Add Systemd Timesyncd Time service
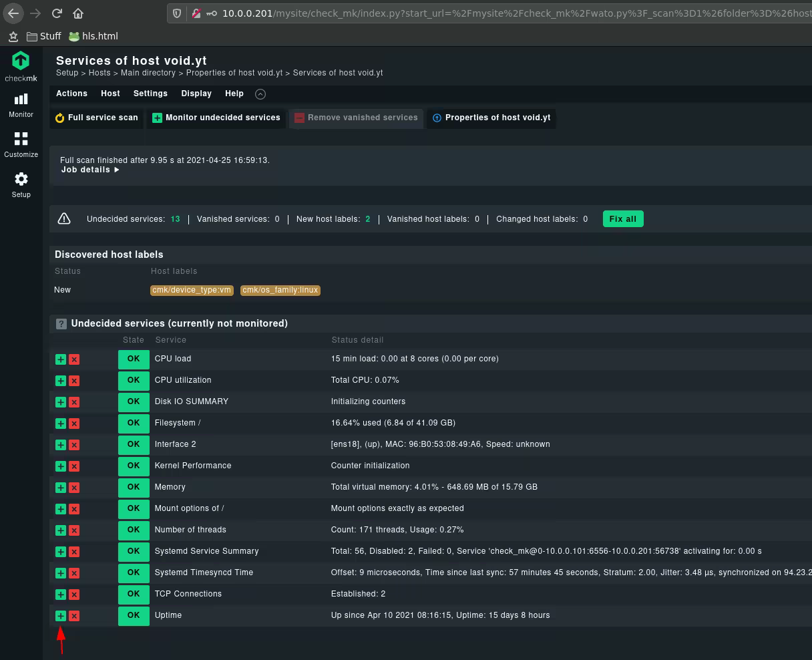Image resolution: width=812 pixels, height=660 pixels. coord(61,573)
